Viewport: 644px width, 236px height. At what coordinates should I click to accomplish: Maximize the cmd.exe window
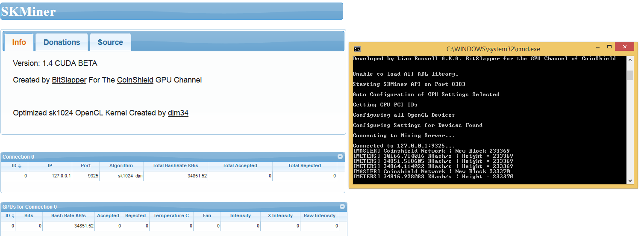609,47
